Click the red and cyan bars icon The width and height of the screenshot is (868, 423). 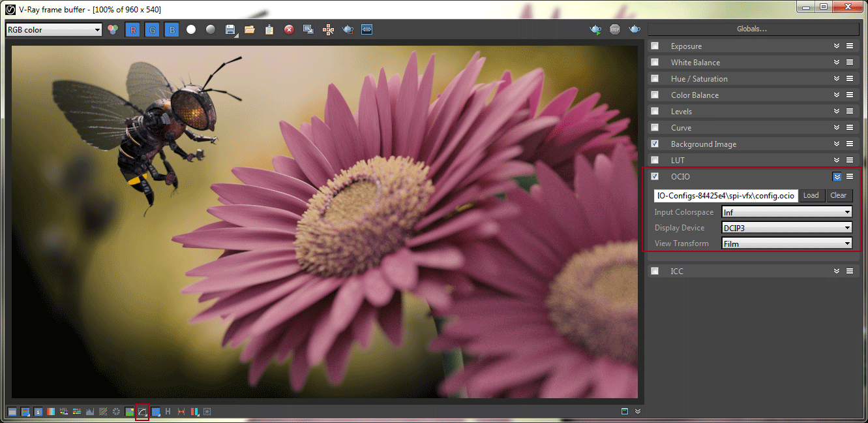tap(194, 412)
